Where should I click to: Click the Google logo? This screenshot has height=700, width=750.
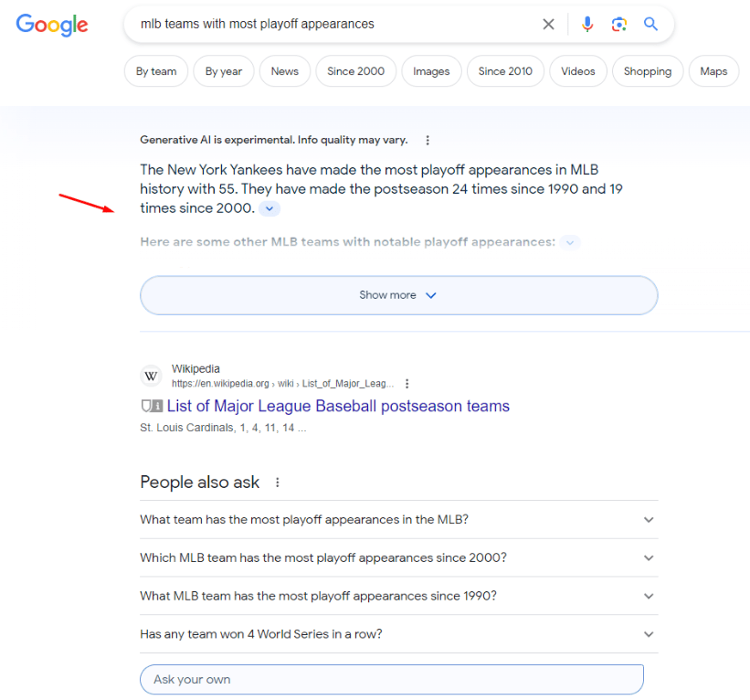pos(52,25)
